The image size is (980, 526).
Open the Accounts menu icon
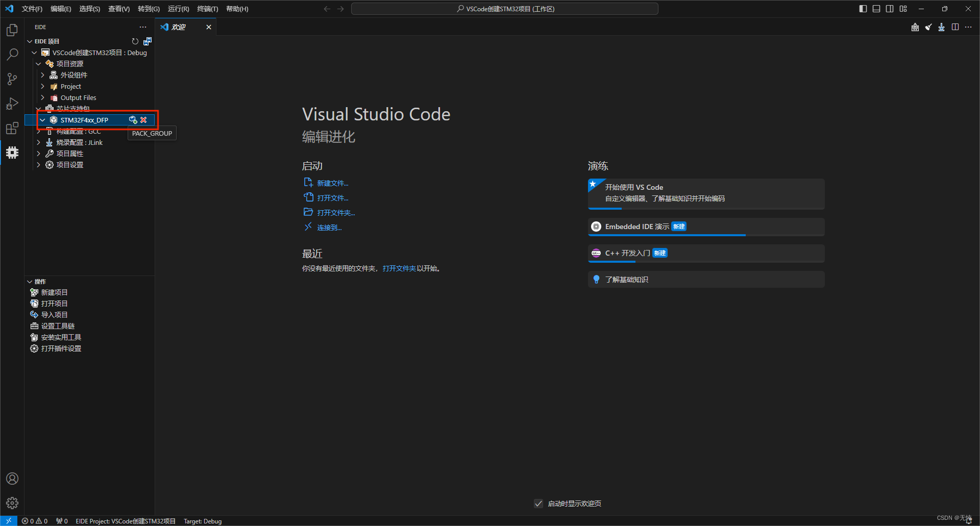[x=12, y=479]
